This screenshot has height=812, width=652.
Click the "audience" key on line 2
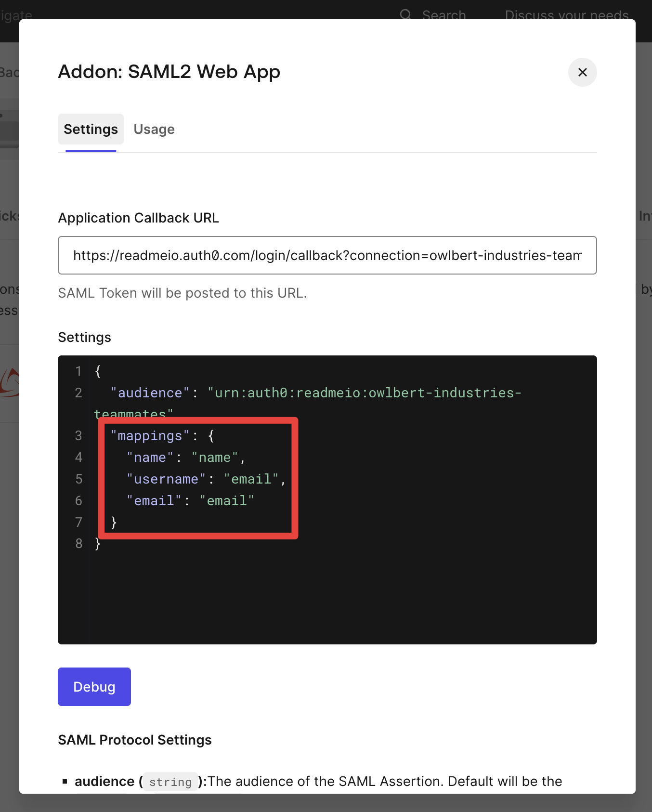[150, 393]
